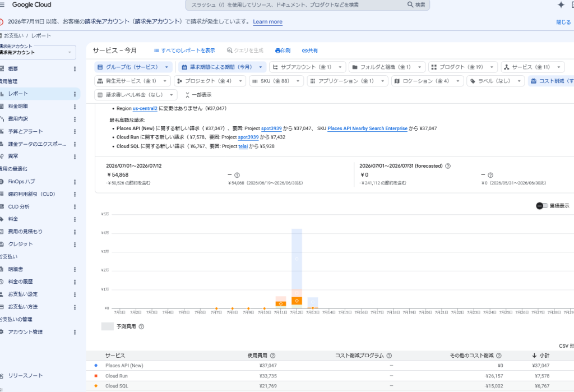Expand SKU (全 88) filter
The height and width of the screenshot is (392, 574).
(276, 81)
